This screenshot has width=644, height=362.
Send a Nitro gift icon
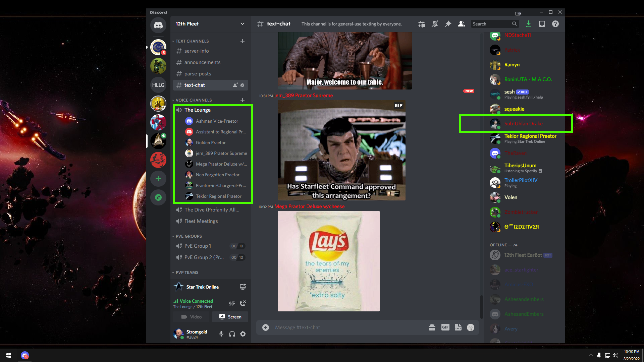click(432, 327)
